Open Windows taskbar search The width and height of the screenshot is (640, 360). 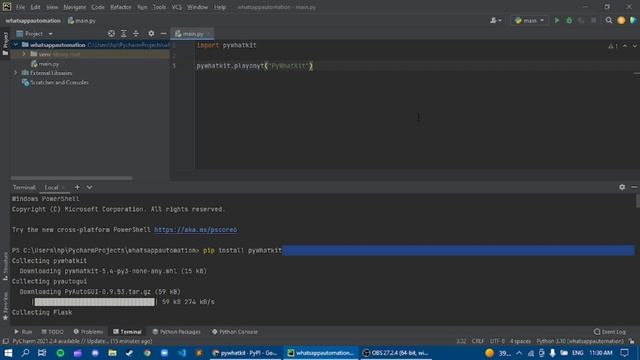(x=25, y=353)
